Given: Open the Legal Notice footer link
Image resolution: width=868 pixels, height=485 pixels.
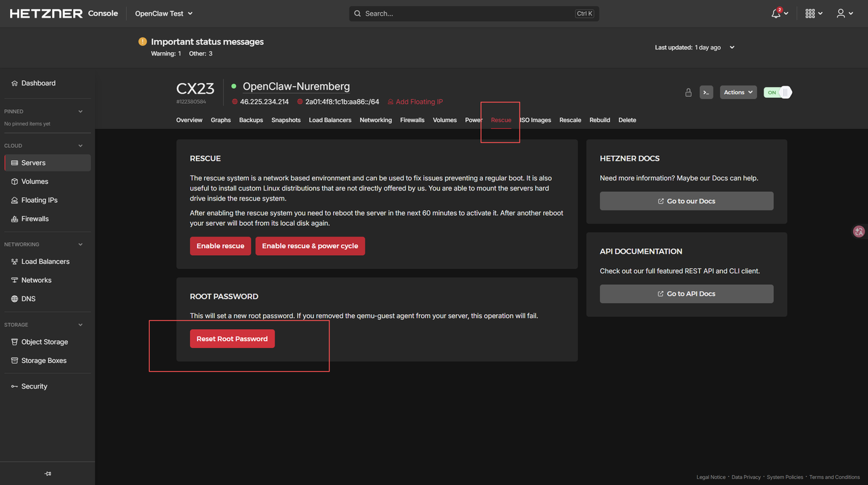Looking at the screenshot, I should click(x=711, y=477).
